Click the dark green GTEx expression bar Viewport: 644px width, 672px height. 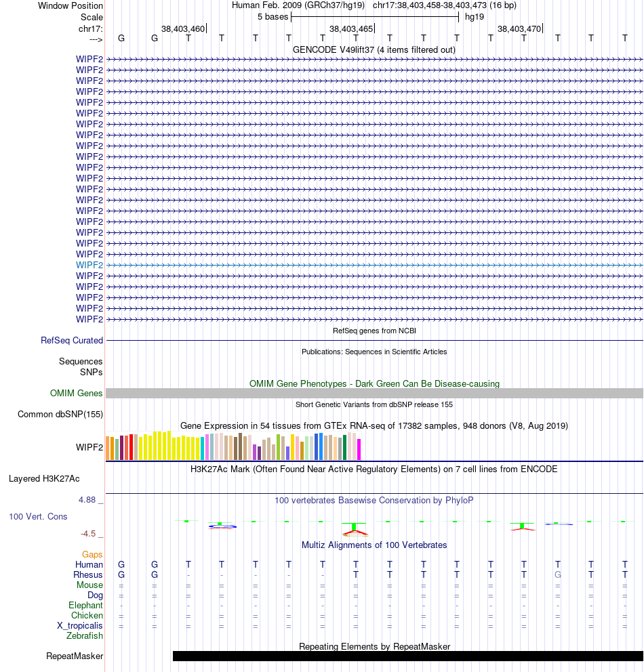click(x=345, y=447)
